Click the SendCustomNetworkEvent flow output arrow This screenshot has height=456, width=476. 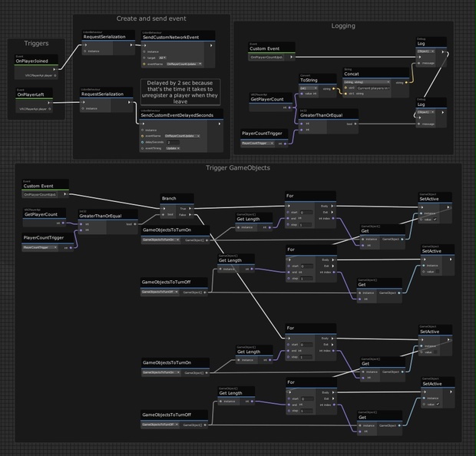pos(211,45)
